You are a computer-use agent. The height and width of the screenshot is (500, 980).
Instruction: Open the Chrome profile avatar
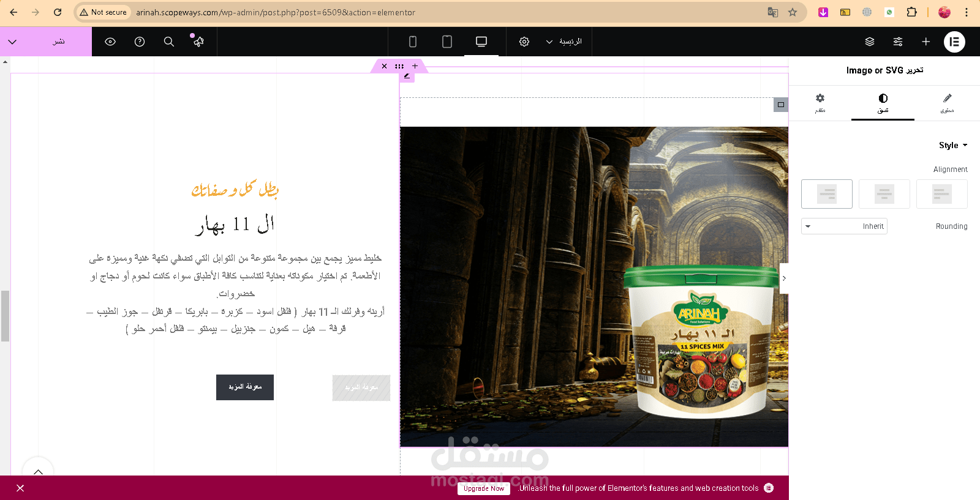pos(944,12)
